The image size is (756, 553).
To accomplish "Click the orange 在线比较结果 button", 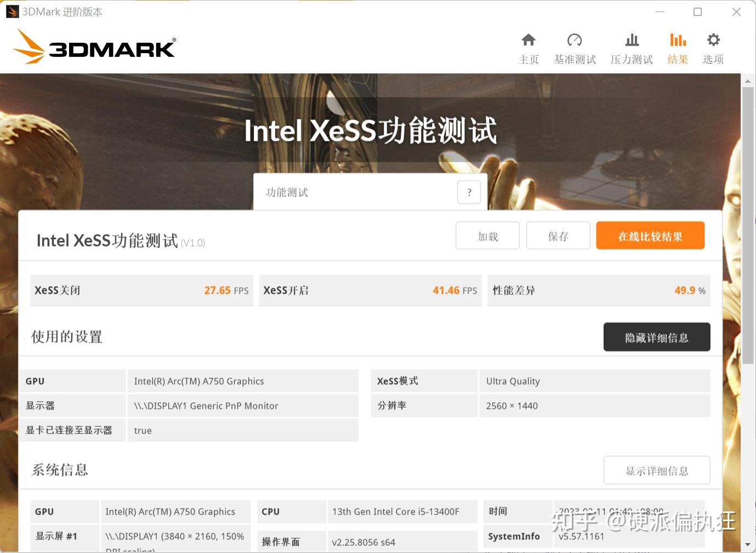I will point(650,235).
